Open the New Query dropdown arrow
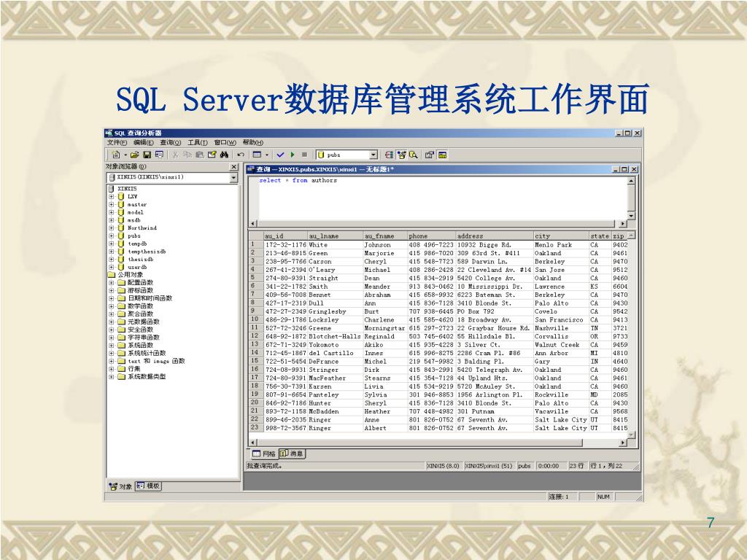This screenshot has height=560, width=747. (x=125, y=155)
